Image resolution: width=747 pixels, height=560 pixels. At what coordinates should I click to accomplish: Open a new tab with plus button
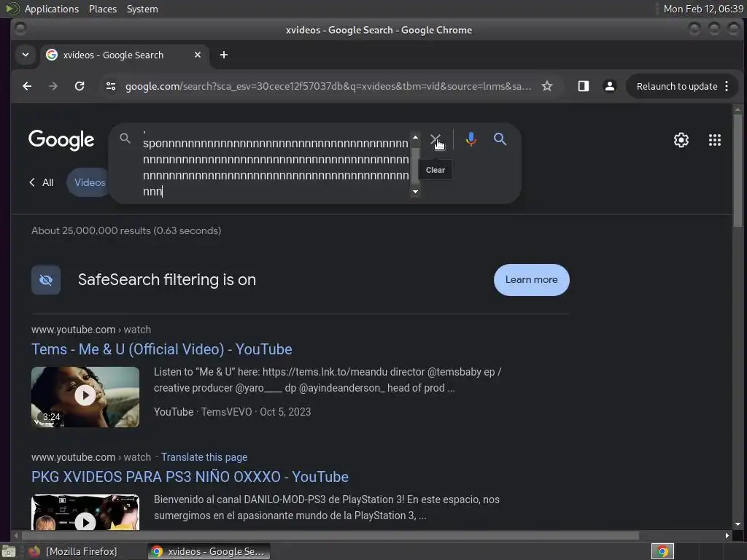click(x=223, y=55)
